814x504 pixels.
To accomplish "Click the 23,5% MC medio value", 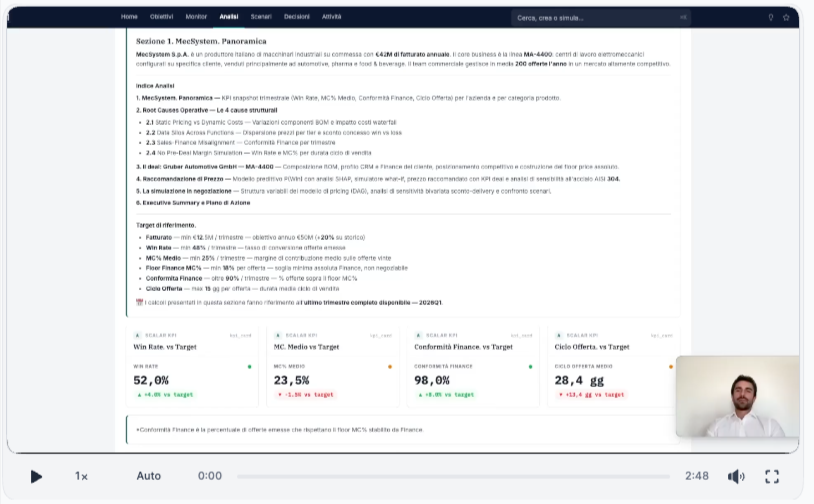I will pyautogui.click(x=291, y=380).
